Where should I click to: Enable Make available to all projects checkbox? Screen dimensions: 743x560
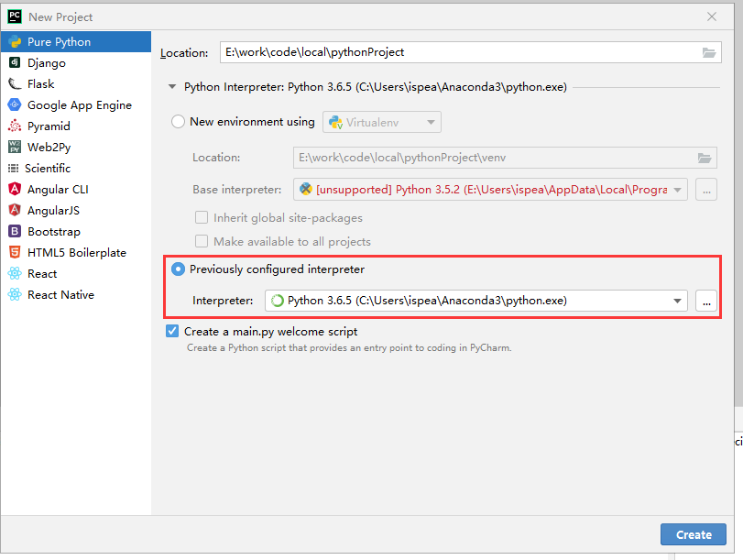point(202,241)
